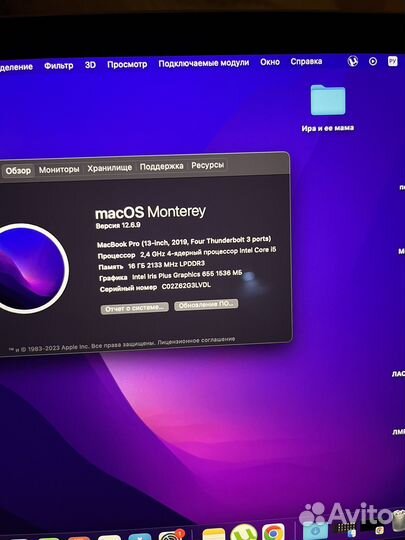Click the Отчет о системе button
This screenshot has width=405, height=540.
point(135,308)
